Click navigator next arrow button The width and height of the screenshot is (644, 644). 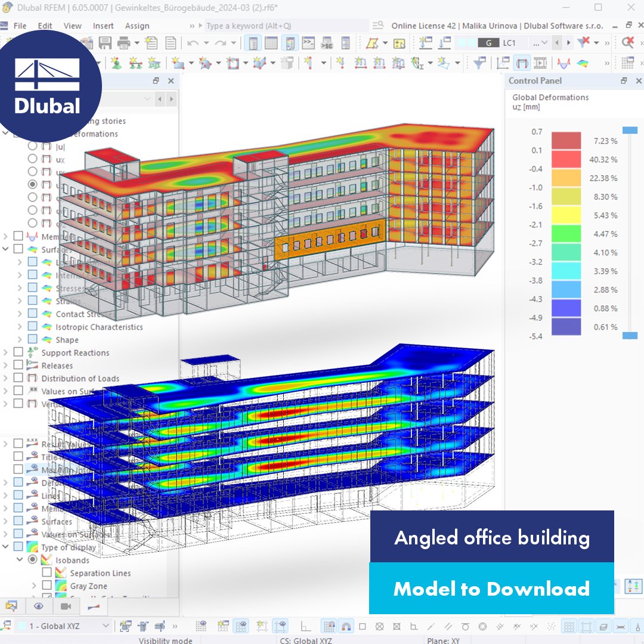click(x=172, y=99)
